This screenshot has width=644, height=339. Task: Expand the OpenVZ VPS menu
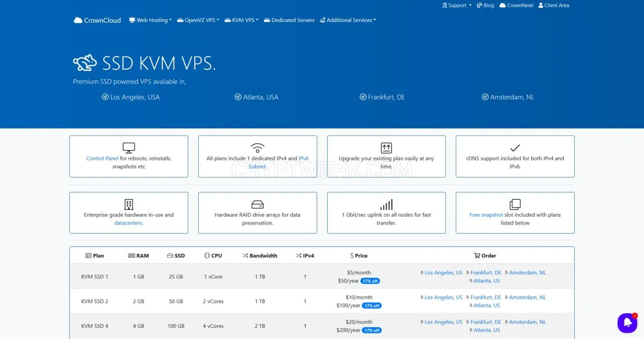tap(198, 20)
